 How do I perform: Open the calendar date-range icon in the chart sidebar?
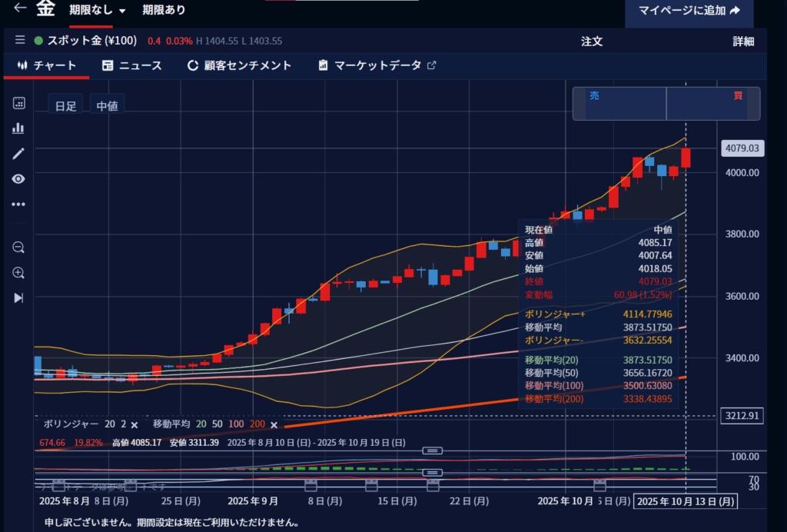pos(18,103)
